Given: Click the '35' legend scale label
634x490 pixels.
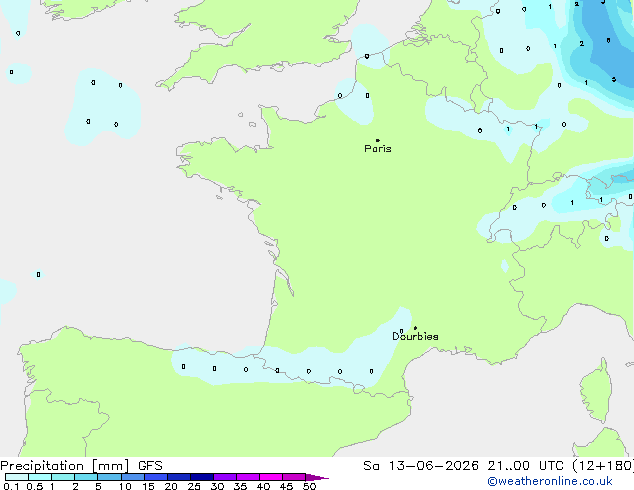Looking at the screenshot, I should tap(240, 486).
